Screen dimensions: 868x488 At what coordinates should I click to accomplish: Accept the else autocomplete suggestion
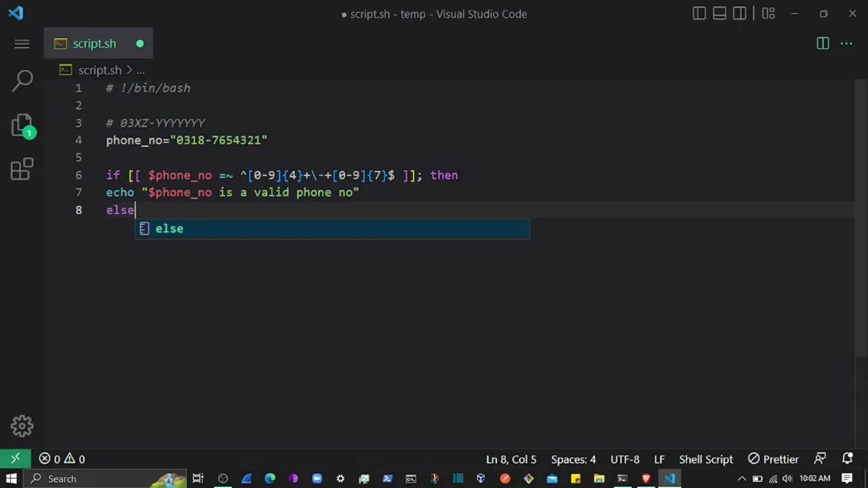pos(332,229)
